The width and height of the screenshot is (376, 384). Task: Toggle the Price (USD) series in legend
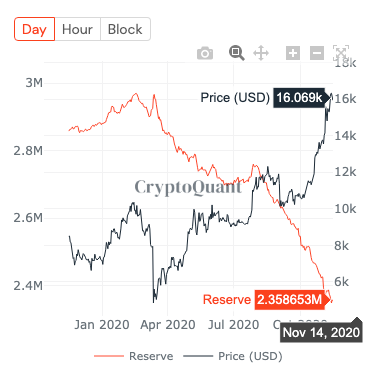250,356
